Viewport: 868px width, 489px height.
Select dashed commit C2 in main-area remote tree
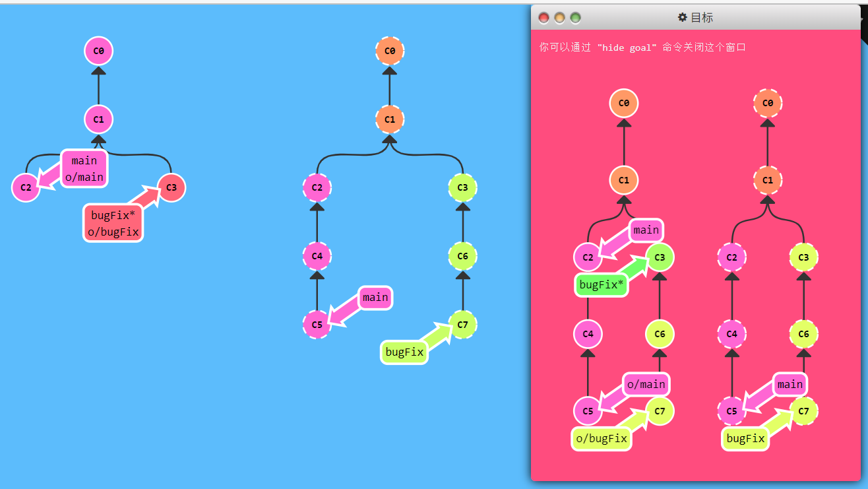317,187
